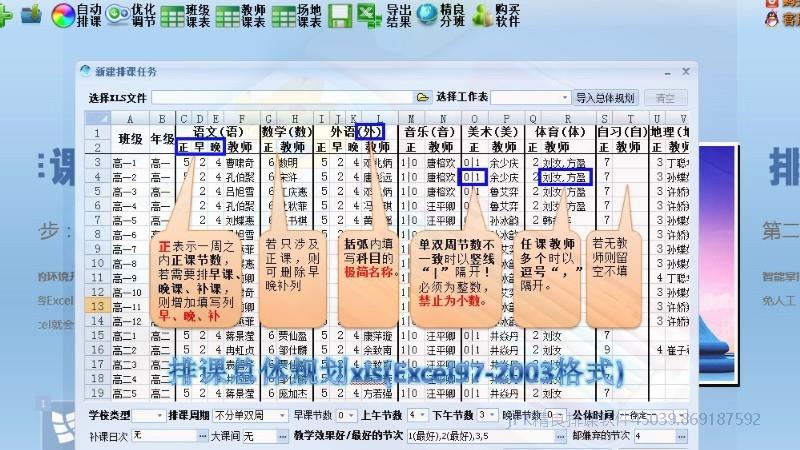Minimize the 新建排课任务 dialog

pyautogui.click(x=667, y=72)
